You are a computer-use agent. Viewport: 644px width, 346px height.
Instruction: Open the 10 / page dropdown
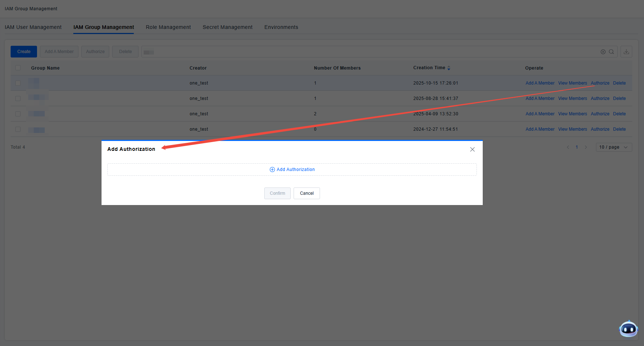point(614,147)
